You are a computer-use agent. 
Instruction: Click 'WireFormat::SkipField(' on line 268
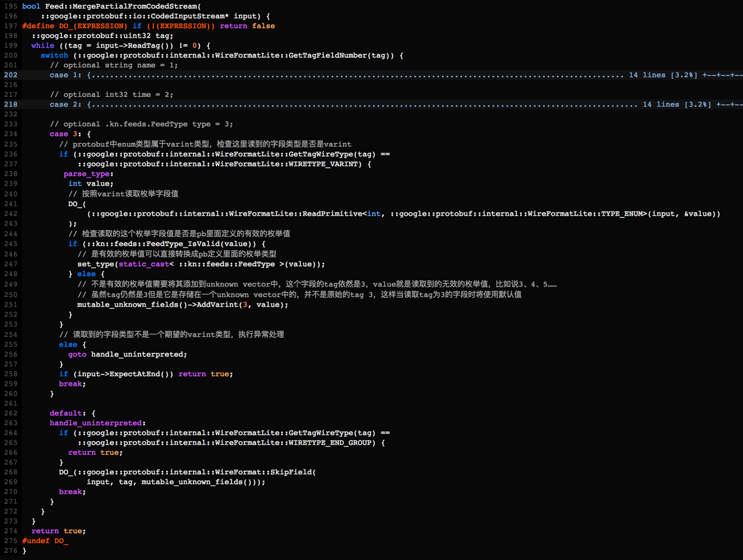click(x=265, y=472)
